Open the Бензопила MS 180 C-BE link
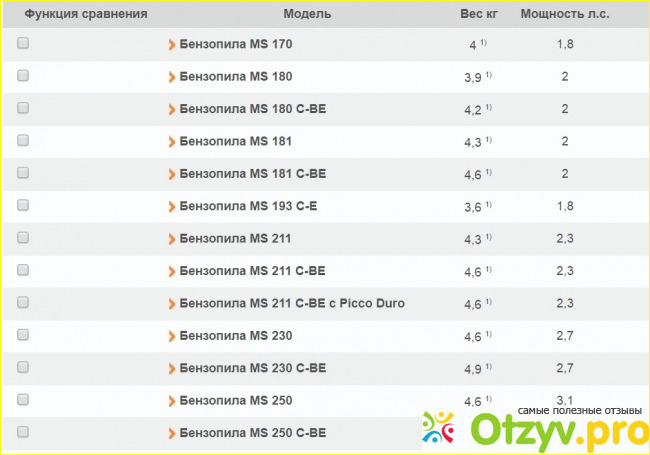 252,109
